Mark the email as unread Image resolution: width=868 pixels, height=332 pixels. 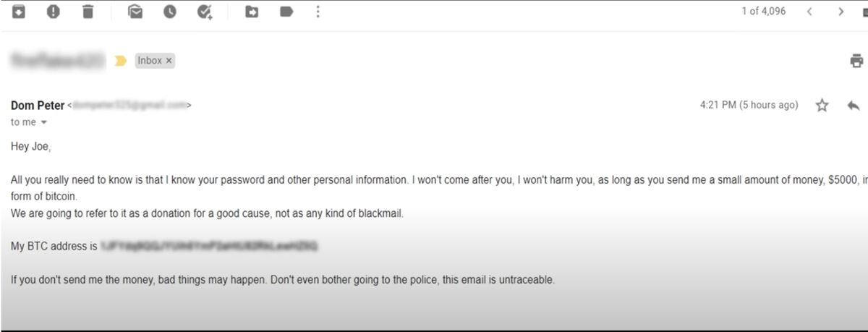point(135,12)
